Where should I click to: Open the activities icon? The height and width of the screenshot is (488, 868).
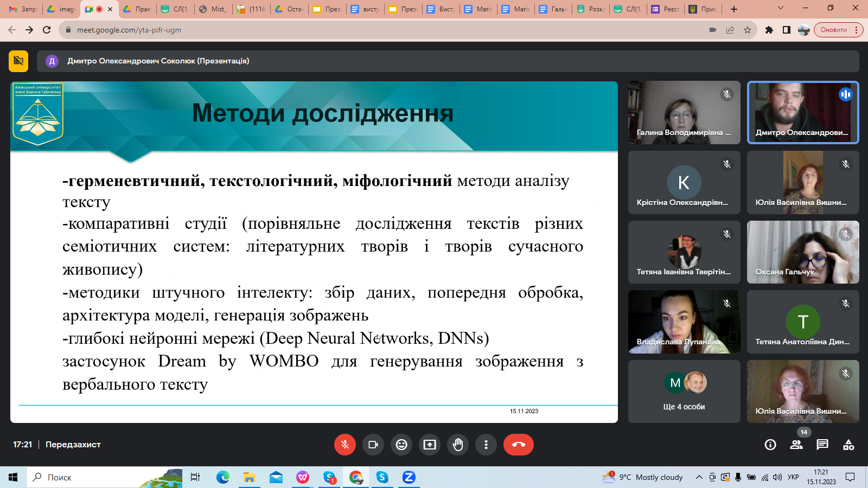click(848, 445)
